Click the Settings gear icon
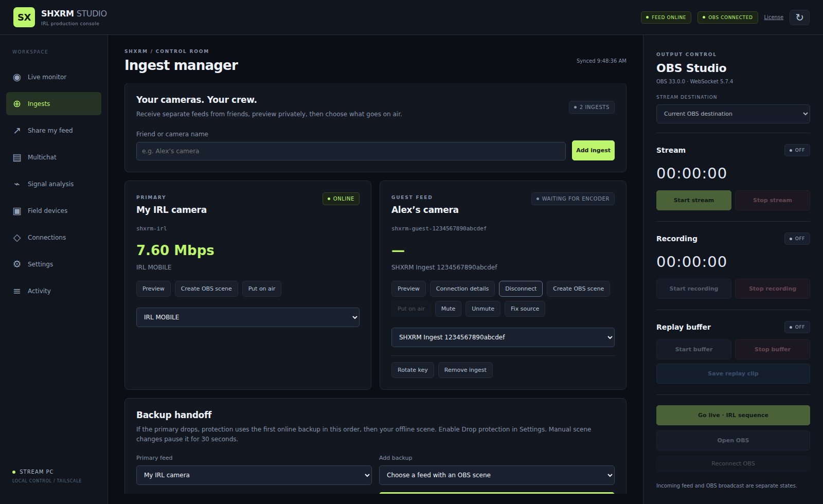This screenshot has width=823, height=504. 17,264
